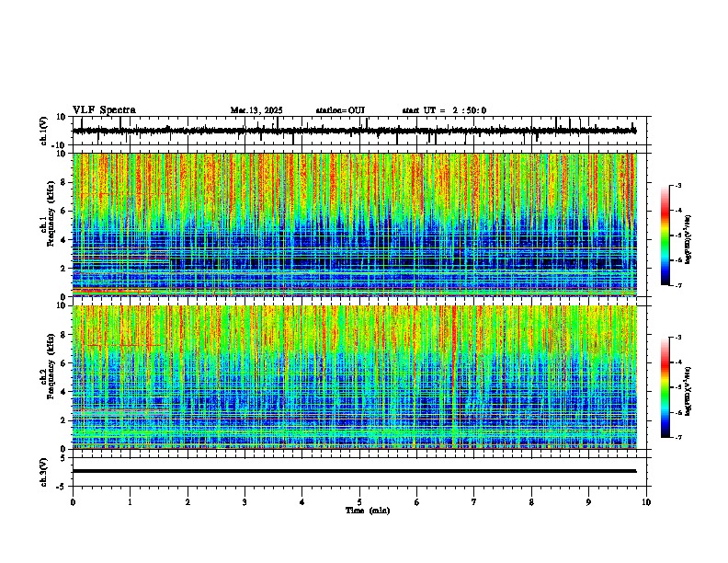Click the "4" kHz tick on ch.2 frequency axis
Image resolution: width=728 pixels, height=563 pixels.
tap(63, 392)
